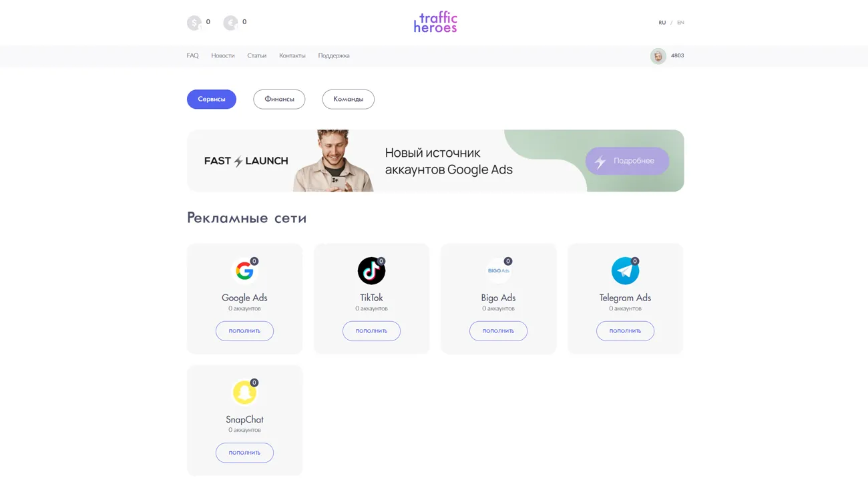868x488 pixels.
Task: Open the FAQ menu link
Action: pos(192,56)
